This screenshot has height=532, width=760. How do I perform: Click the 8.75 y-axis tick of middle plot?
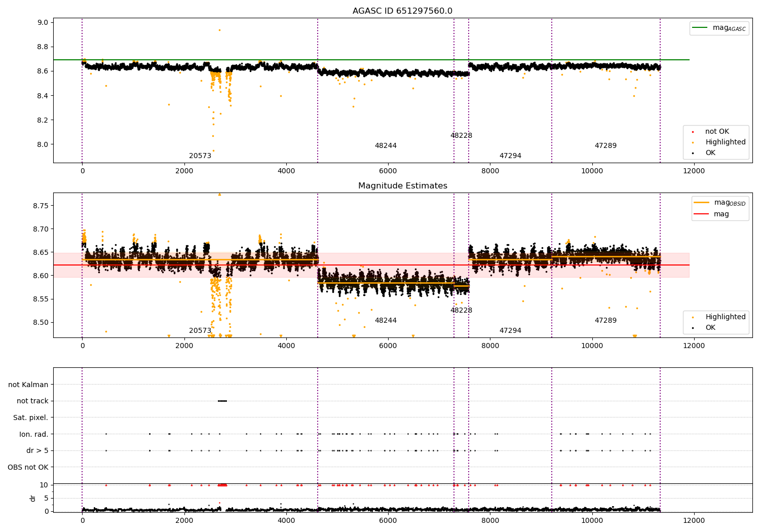[x=41, y=206]
